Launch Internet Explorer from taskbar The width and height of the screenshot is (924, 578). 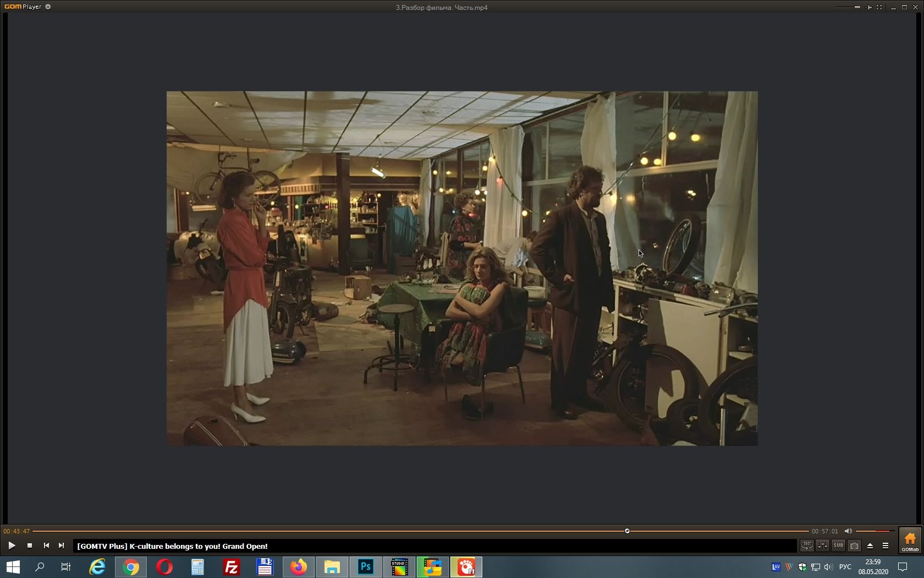point(97,567)
